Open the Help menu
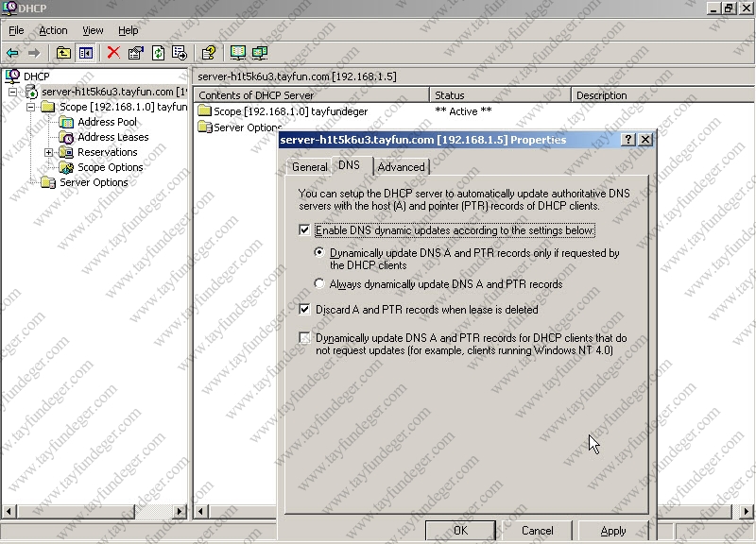Viewport: 756px width, 544px height. tap(129, 30)
